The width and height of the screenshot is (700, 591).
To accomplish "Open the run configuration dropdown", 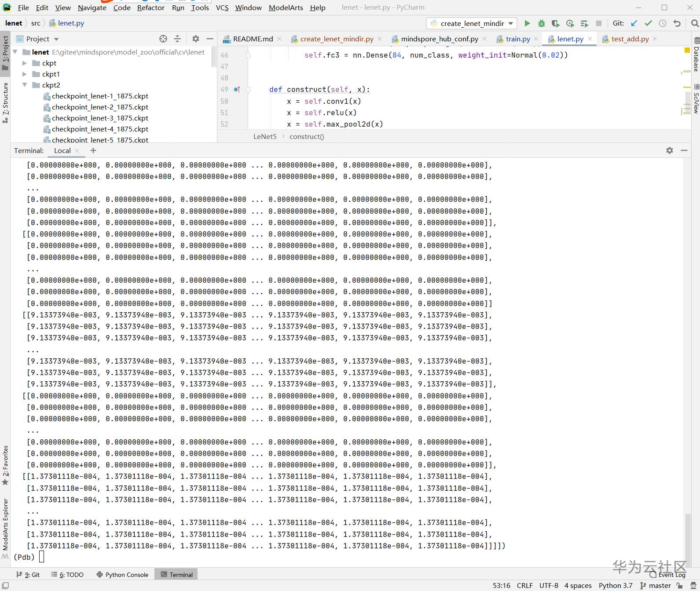I will 472,23.
